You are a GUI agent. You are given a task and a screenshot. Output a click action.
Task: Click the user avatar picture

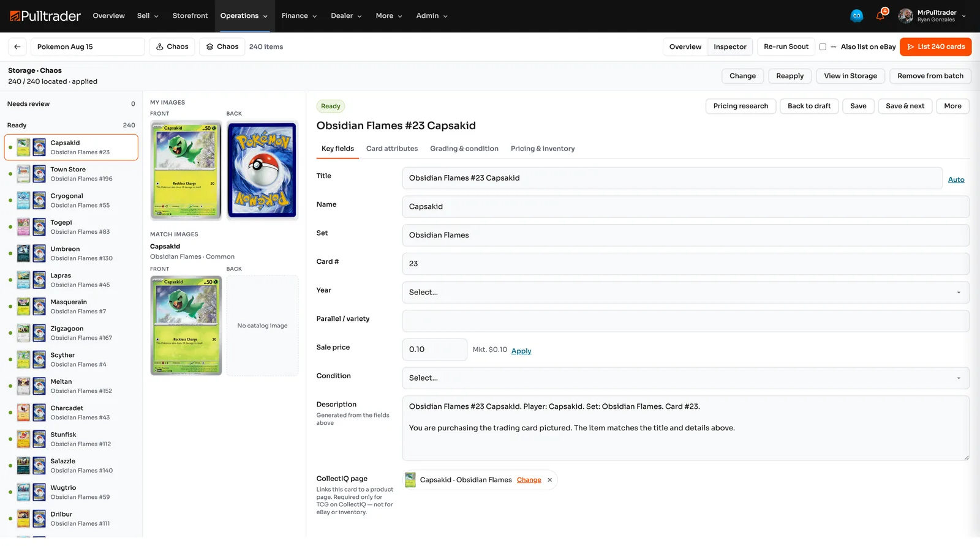click(x=906, y=16)
